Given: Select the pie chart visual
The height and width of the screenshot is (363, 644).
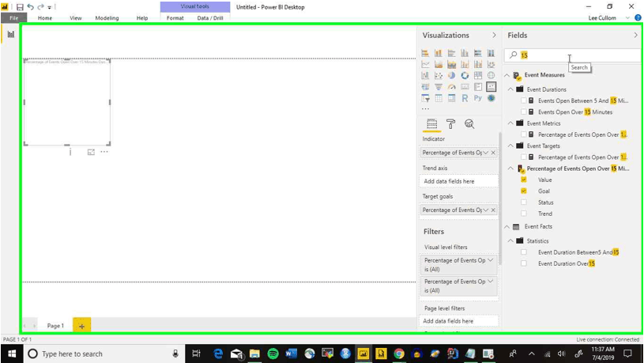Looking at the screenshot, I should [x=451, y=76].
